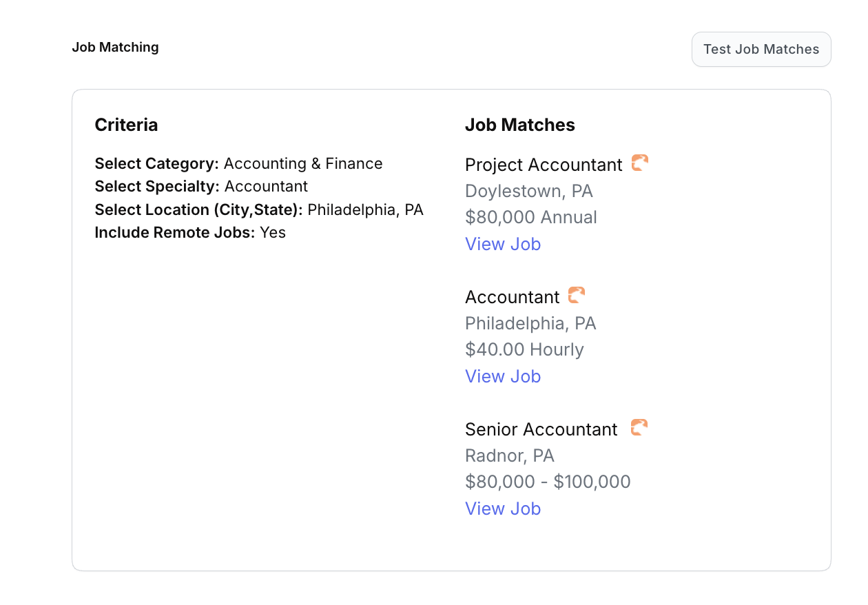The height and width of the screenshot is (605, 868).
Task: Click the orange icon next to Accountant title
Action: click(x=577, y=296)
